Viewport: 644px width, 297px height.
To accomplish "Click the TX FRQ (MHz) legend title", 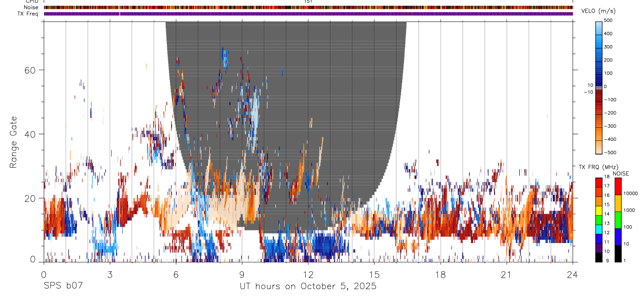I will (x=597, y=167).
